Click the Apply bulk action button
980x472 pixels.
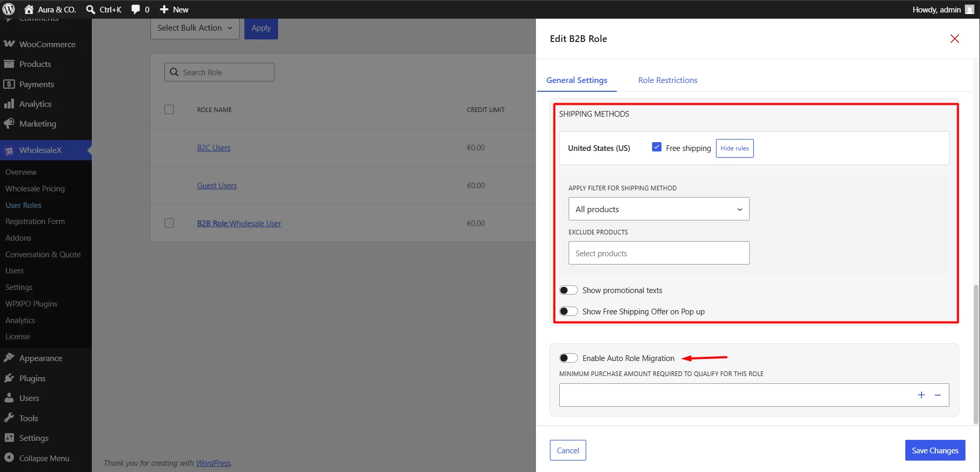261,28
